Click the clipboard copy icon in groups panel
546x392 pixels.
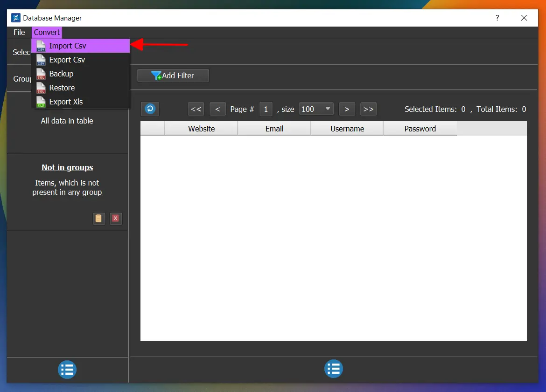[99, 219]
